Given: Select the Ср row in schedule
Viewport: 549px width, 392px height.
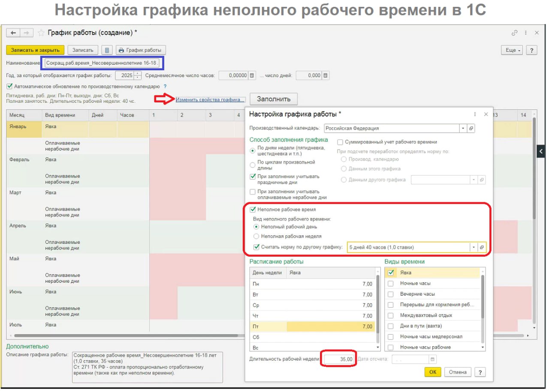Looking at the screenshot, I should point(312,305).
